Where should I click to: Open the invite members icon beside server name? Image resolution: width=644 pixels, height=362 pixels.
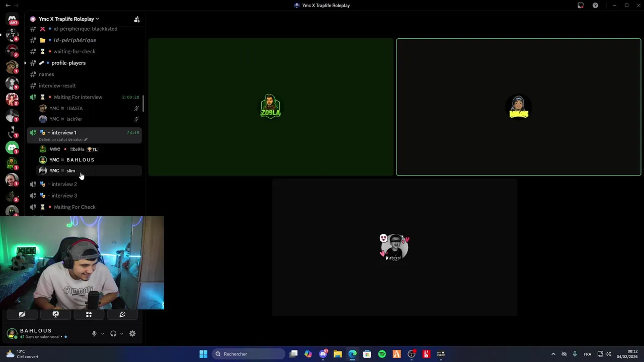137,19
